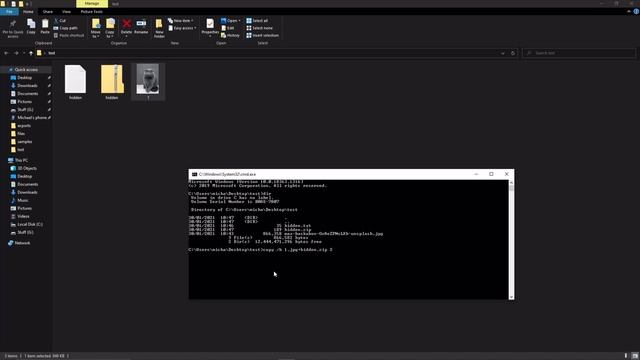Maximize the cmd.exe window

click(x=491, y=174)
